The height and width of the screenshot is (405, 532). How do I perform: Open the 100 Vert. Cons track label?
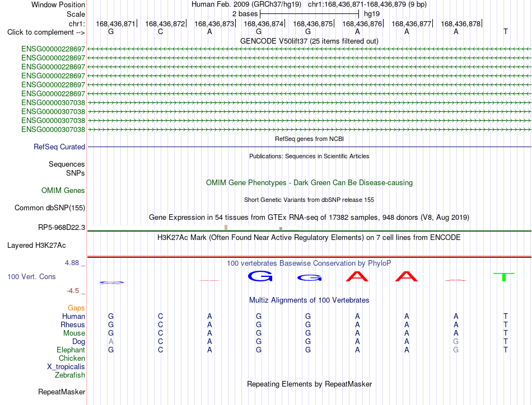coord(31,276)
